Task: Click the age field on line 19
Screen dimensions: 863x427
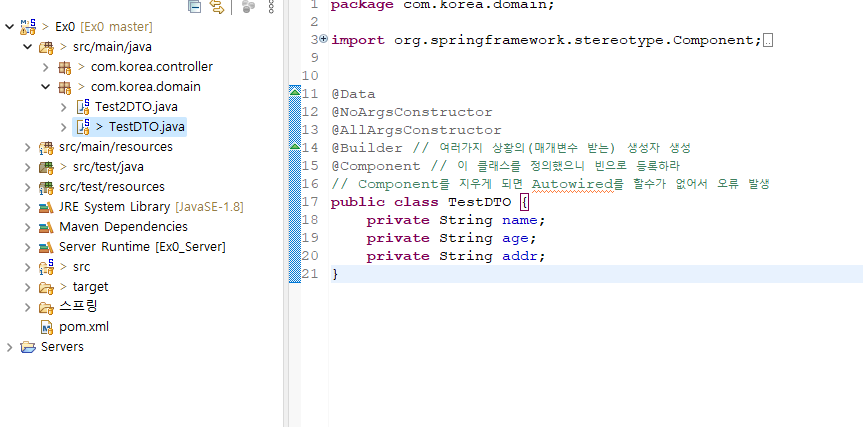Action: pos(515,239)
